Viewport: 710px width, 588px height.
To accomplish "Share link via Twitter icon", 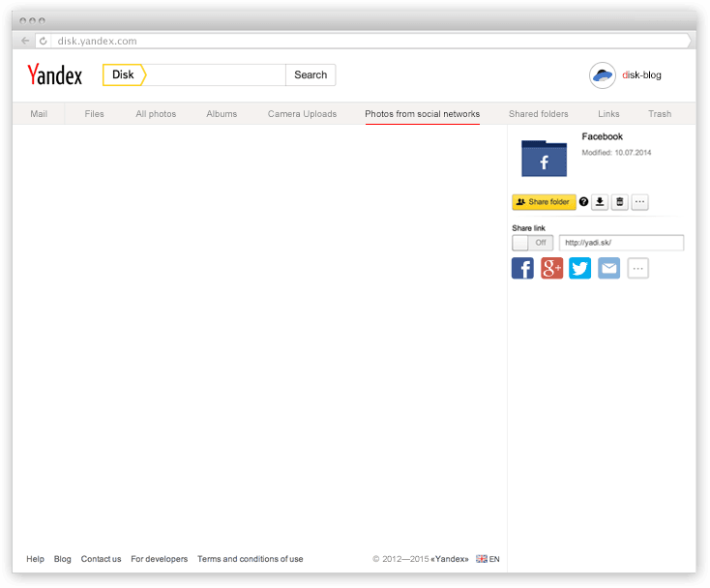I will [579, 268].
